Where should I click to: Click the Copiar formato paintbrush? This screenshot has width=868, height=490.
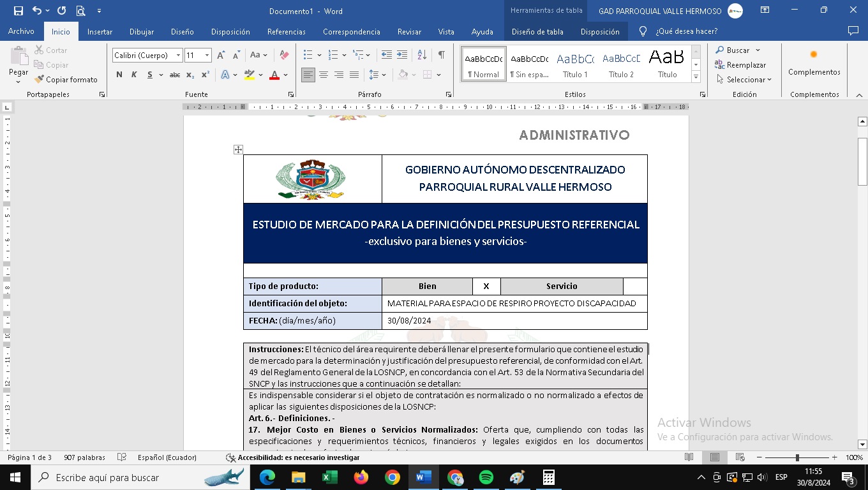coord(66,80)
